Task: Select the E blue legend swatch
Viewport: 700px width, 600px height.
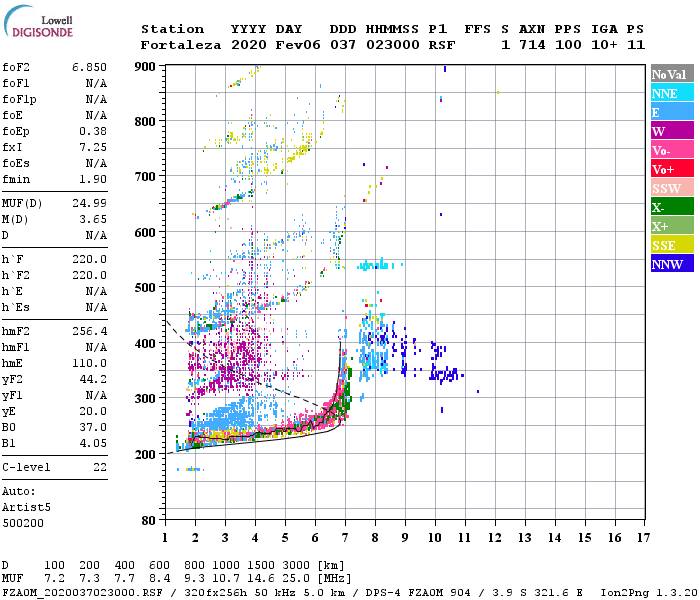Action: (672, 112)
